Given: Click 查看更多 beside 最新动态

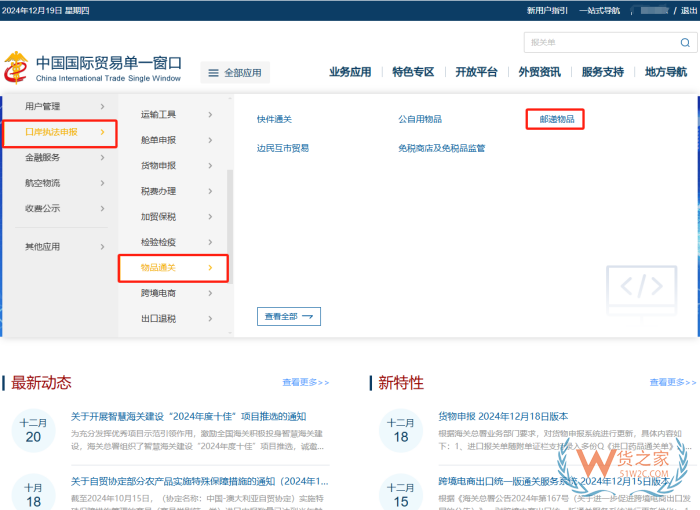Looking at the screenshot, I should tap(306, 382).
